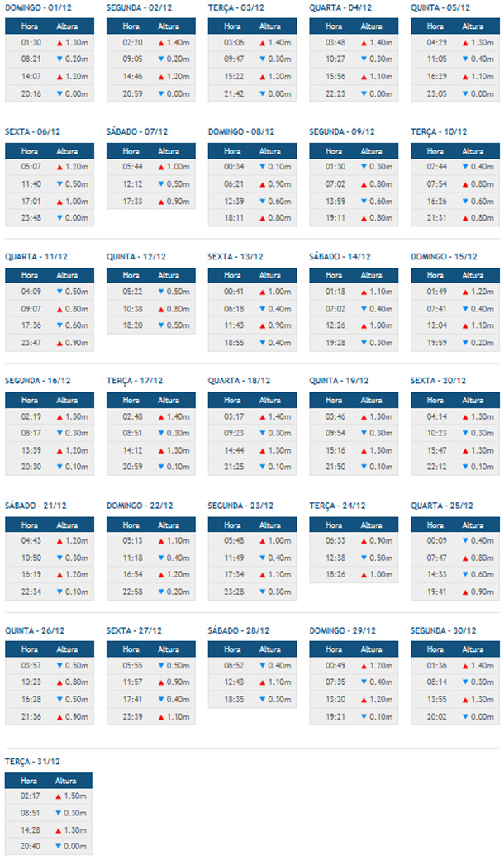
Task: Click red arrow beside 1.50m on Terça 31/12
Action: coord(59,796)
